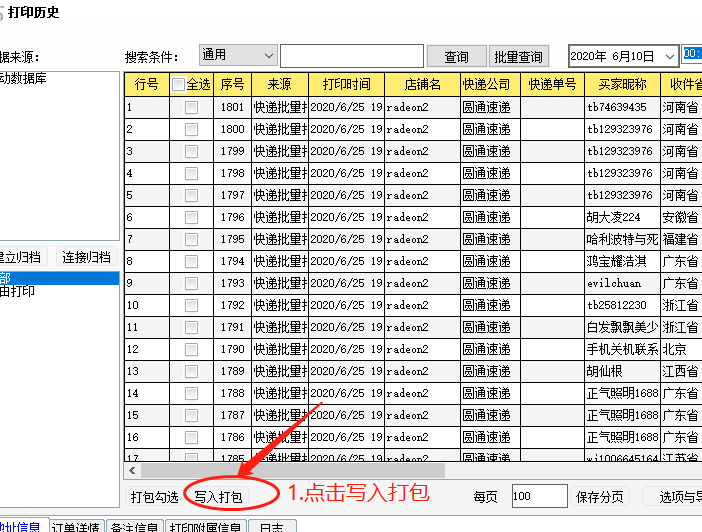Check the checkbox for row 序号 1796
This screenshot has height=532, width=702.
click(191, 217)
